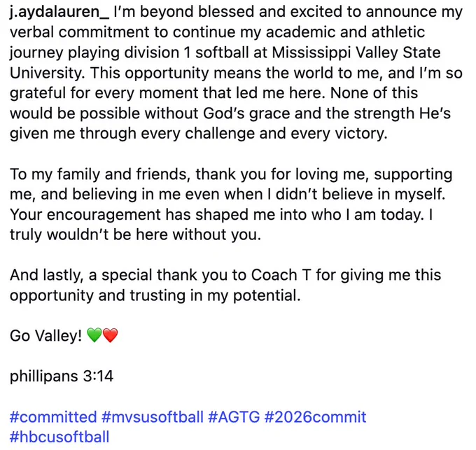This screenshot has height=450, width=476.
Task: Click 'To my family and friends' text
Action: click(x=100, y=174)
